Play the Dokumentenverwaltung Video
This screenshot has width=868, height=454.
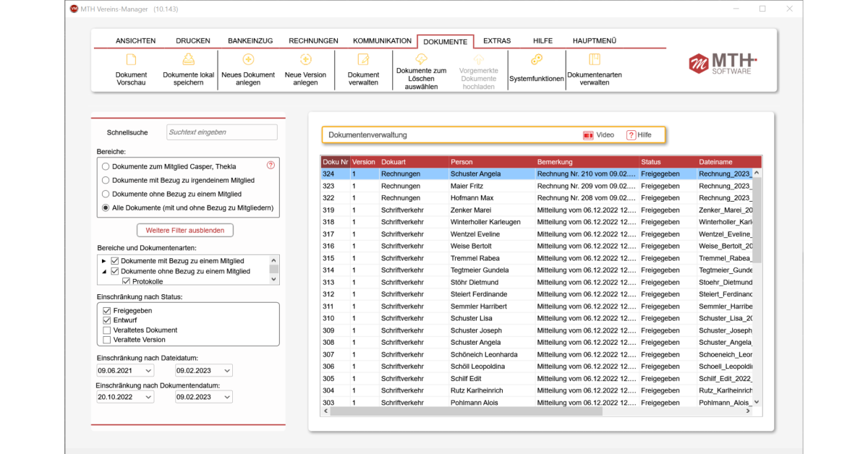point(598,135)
